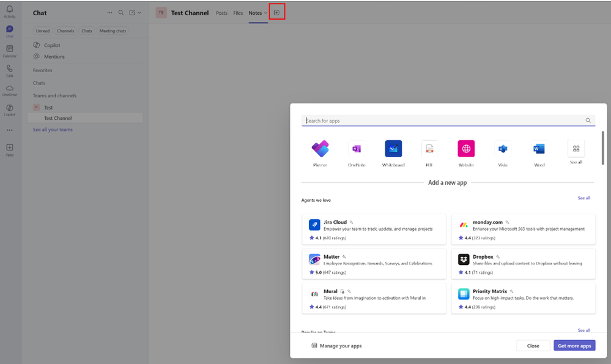
Task: Switch to the Posts tab
Action: [x=221, y=13]
